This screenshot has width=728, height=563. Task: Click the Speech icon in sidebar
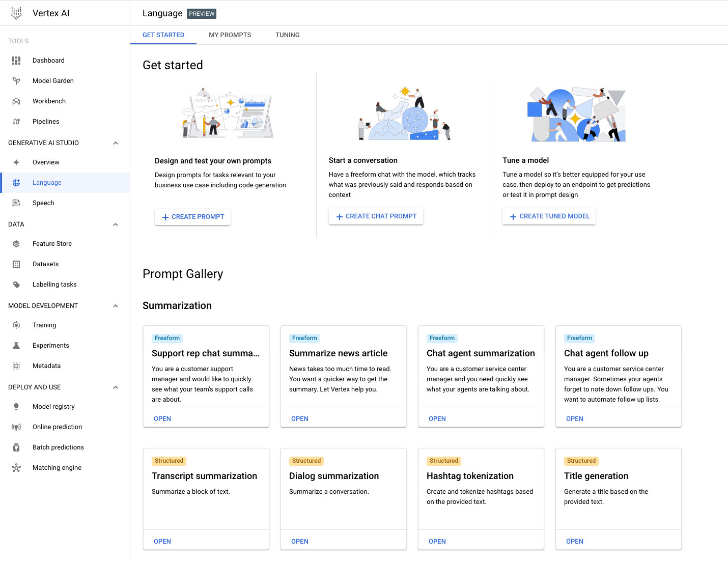16,203
